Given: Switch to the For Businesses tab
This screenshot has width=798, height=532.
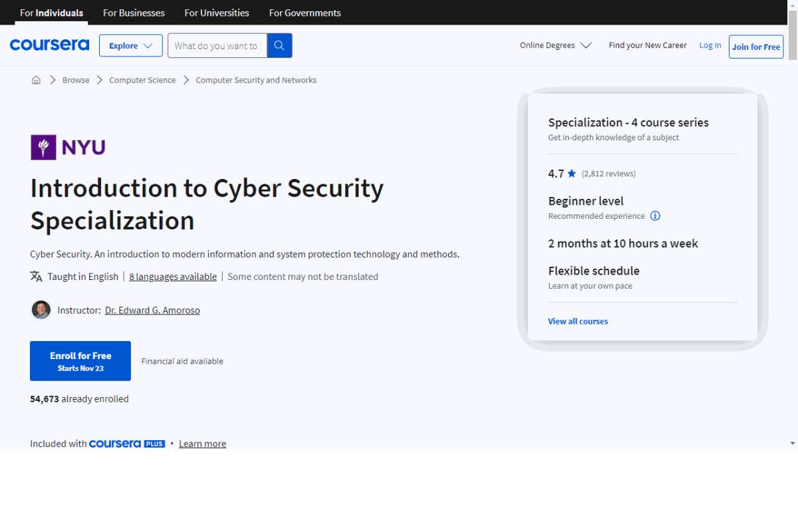Looking at the screenshot, I should [x=133, y=13].
